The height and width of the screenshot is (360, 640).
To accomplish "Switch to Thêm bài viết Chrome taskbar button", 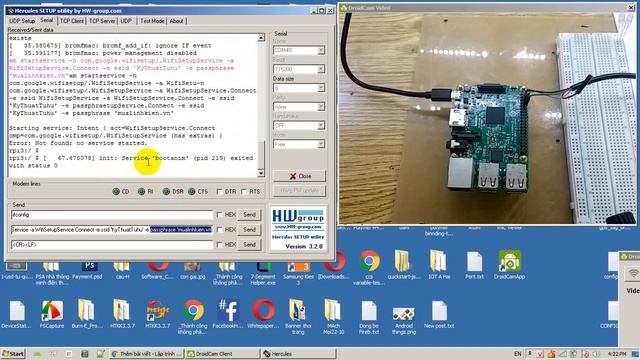I will pos(147,354).
